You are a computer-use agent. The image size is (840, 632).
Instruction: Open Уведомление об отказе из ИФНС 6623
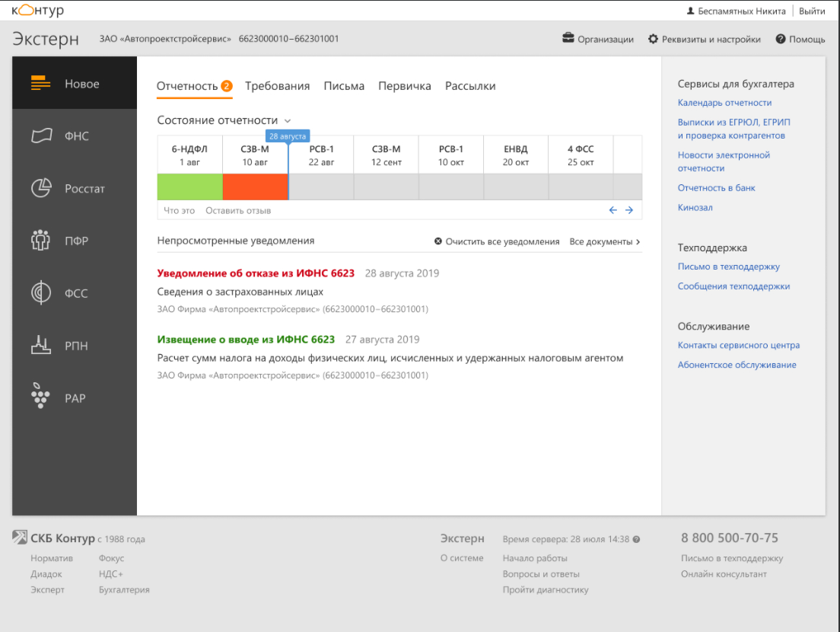[256, 273]
